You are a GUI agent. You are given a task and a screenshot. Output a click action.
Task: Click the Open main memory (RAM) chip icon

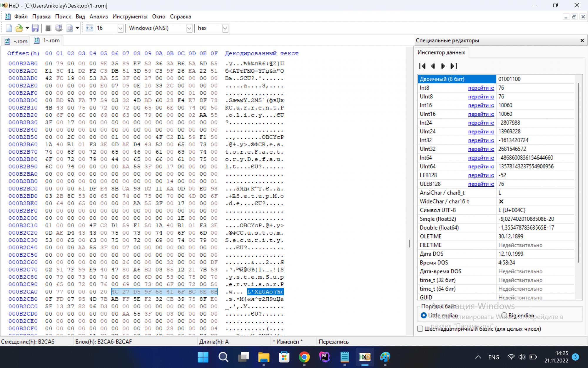pyautogui.click(x=48, y=28)
